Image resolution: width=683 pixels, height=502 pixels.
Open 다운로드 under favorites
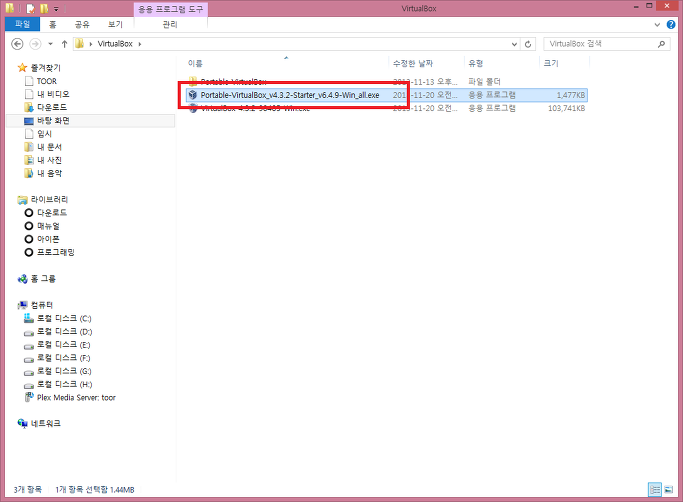(52, 108)
